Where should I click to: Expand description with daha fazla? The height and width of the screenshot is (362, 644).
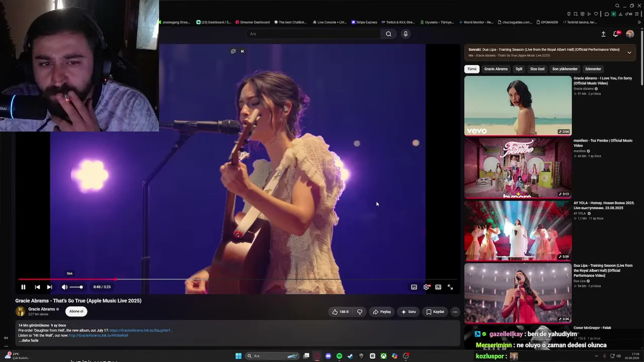click(x=29, y=340)
